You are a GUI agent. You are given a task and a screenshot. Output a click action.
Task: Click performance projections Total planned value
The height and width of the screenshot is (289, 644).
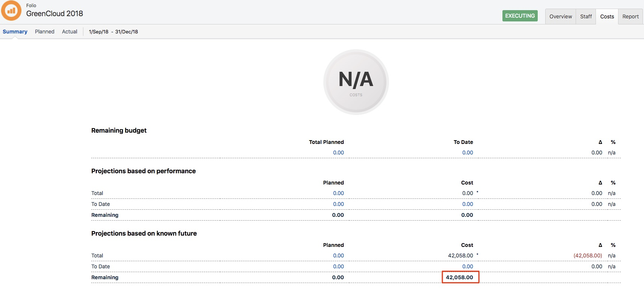[x=338, y=193]
